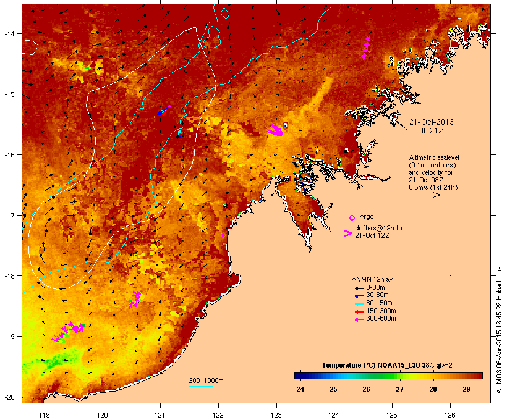The height and width of the screenshot is (420, 507).
Task: Click the magenta 300-600m legend arrow
Action: pos(359,319)
